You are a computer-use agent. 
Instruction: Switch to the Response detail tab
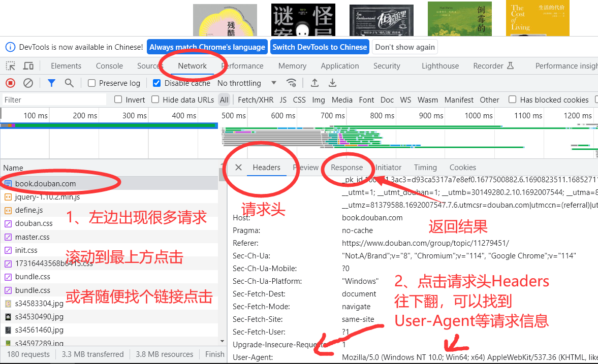[x=347, y=168]
